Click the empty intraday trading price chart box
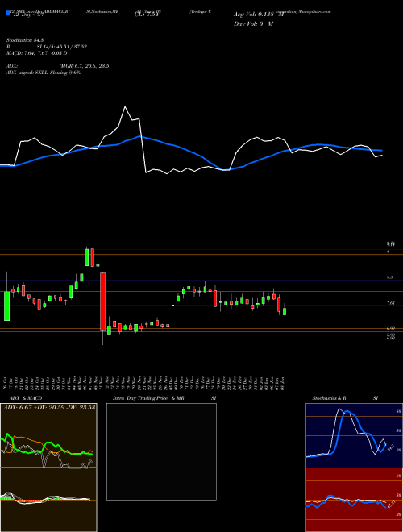Image resolution: width=403 pixels, height=532 pixels. point(161,451)
